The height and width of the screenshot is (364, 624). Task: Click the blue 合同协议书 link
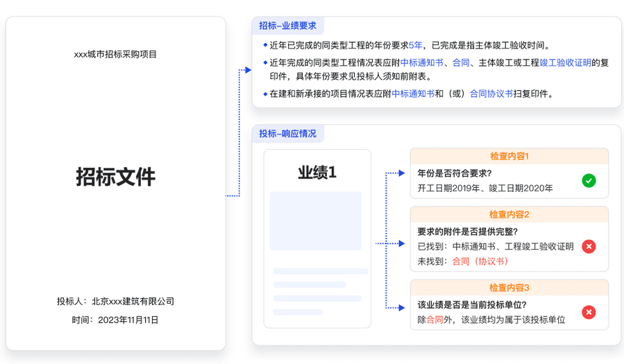[491, 94]
